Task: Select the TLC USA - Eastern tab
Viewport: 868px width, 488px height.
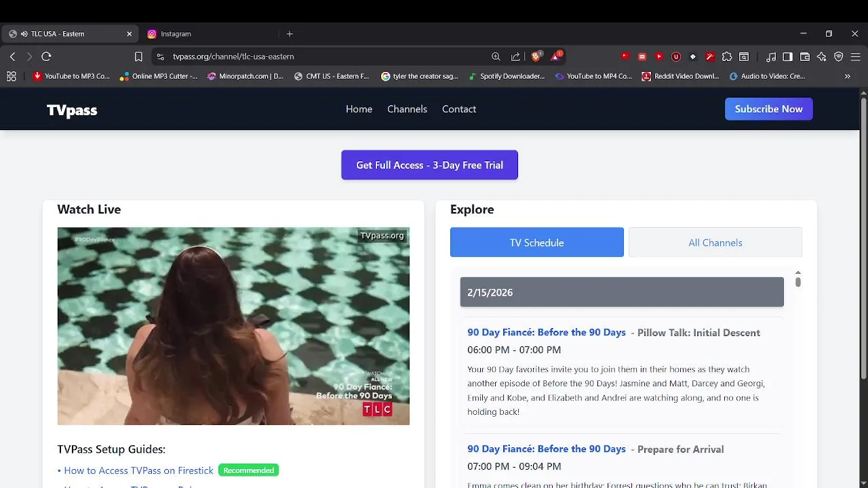Action: (x=70, y=34)
